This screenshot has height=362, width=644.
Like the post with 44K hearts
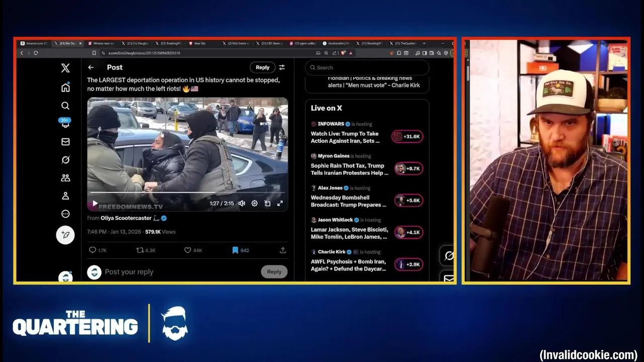pyautogui.click(x=193, y=250)
